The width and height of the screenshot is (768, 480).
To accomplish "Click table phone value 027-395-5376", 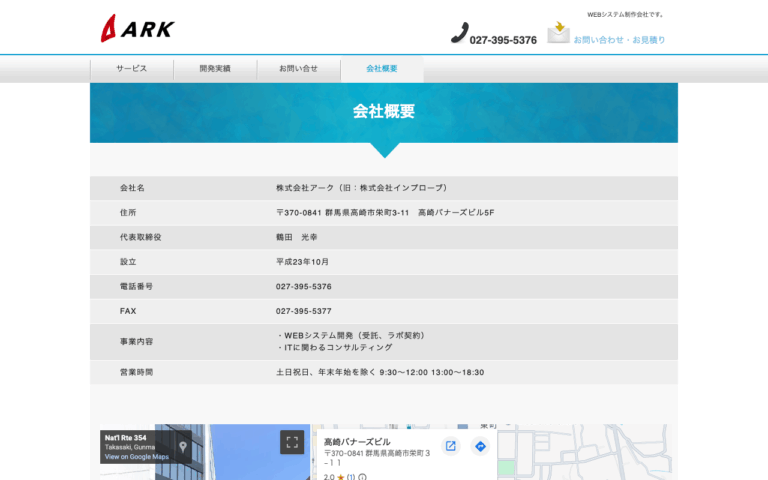I will coord(304,287).
